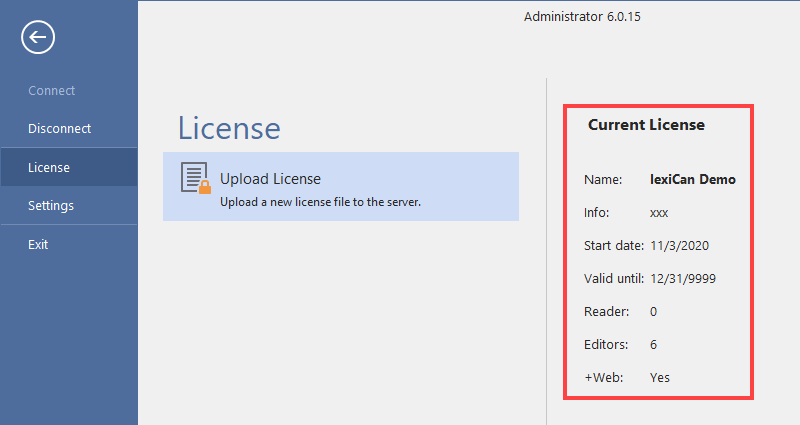
Task: Click the Valid until value 12/31/9999
Action: (x=683, y=279)
